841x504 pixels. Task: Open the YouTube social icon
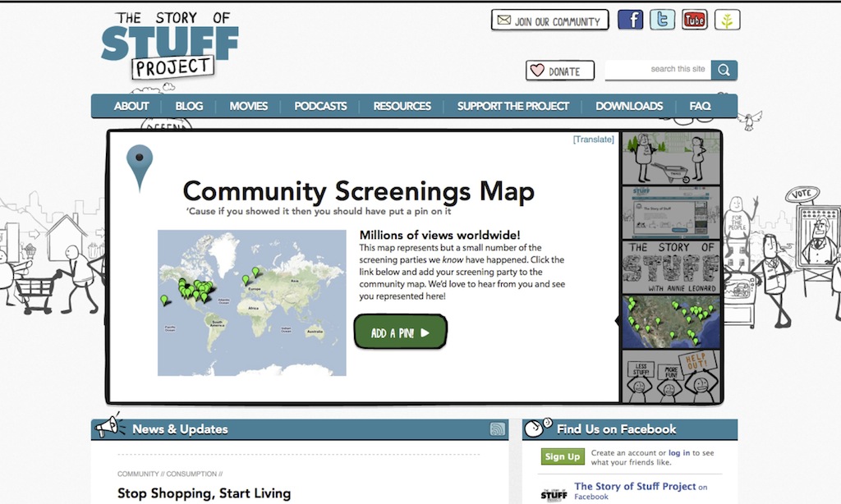coord(695,20)
